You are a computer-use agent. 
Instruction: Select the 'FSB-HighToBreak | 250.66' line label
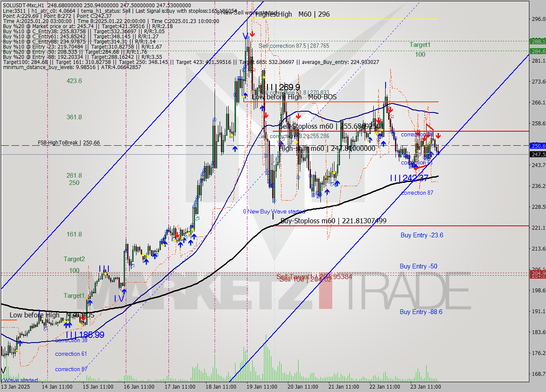click(69, 143)
